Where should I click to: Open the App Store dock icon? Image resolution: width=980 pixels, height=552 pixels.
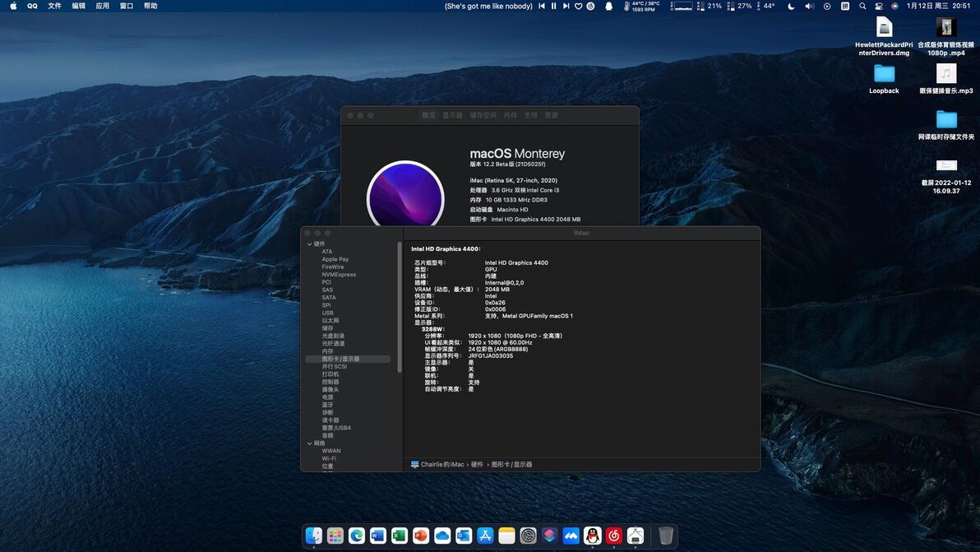485,536
